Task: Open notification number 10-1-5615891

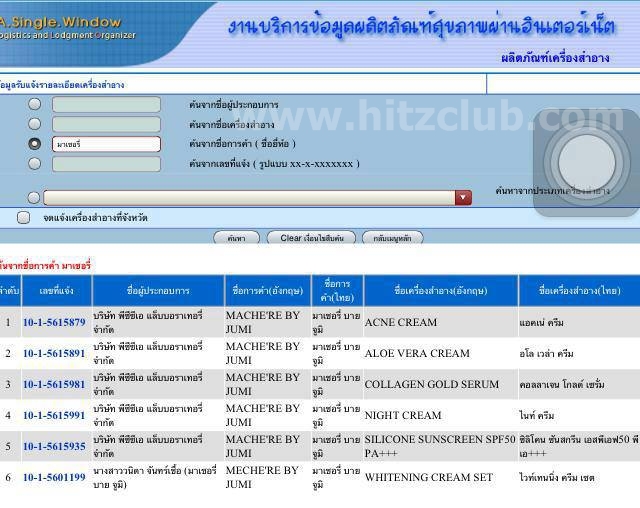Action: click(54, 353)
